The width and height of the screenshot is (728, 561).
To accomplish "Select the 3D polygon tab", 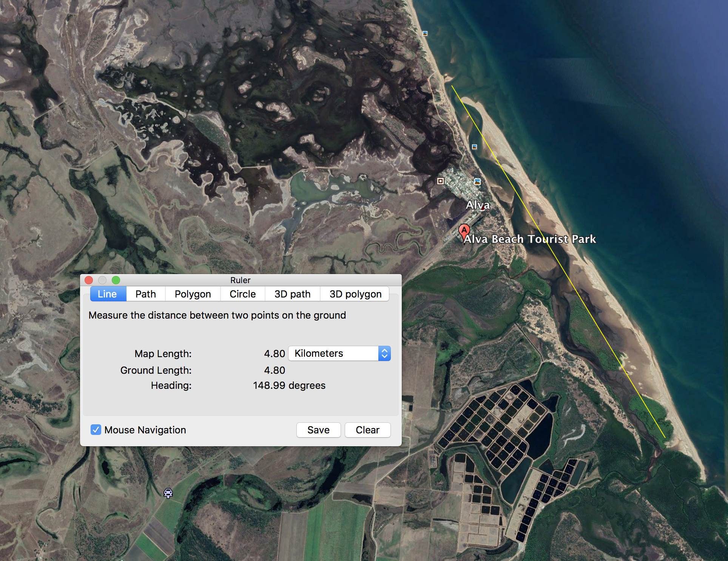I will 355,294.
